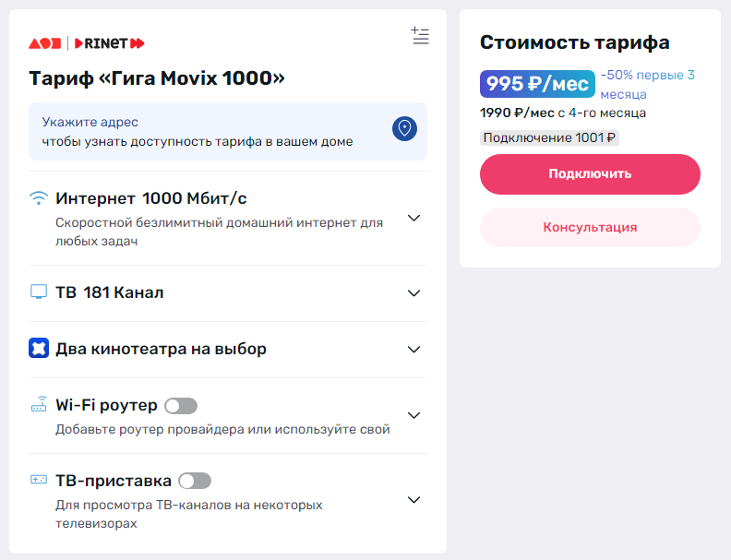Click the set-top box icon
This screenshot has height=560, width=731.
tap(39, 481)
